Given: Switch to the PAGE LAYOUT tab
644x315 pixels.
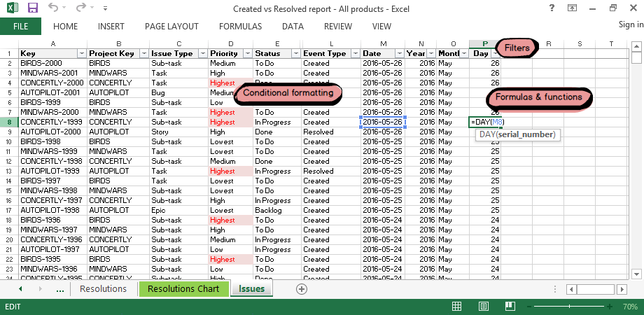Looking at the screenshot, I should coord(171,27).
